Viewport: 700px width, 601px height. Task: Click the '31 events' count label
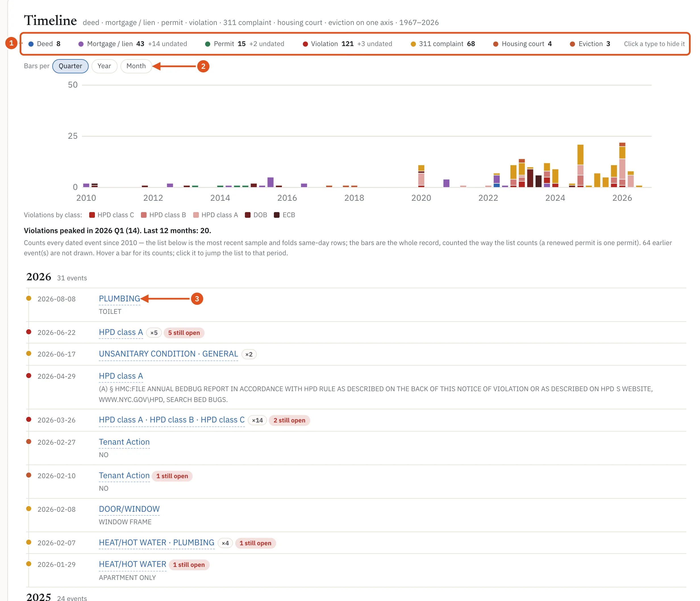click(72, 278)
